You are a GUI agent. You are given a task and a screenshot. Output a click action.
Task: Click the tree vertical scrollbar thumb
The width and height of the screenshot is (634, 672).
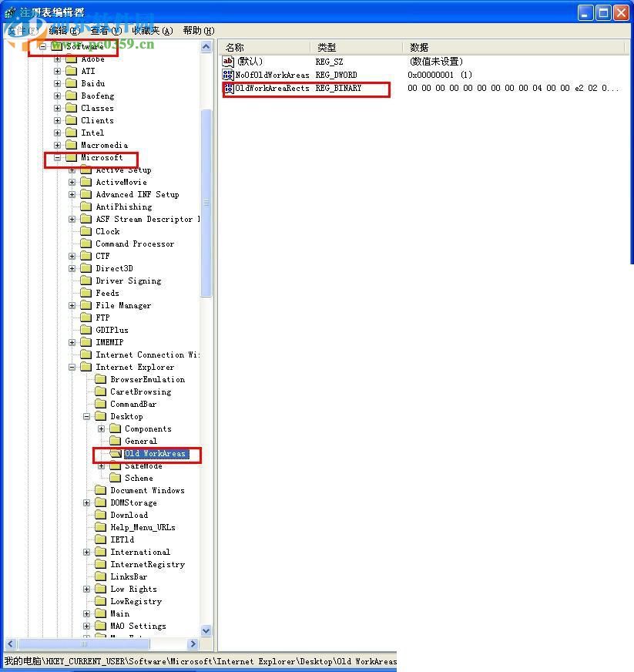tap(206, 203)
